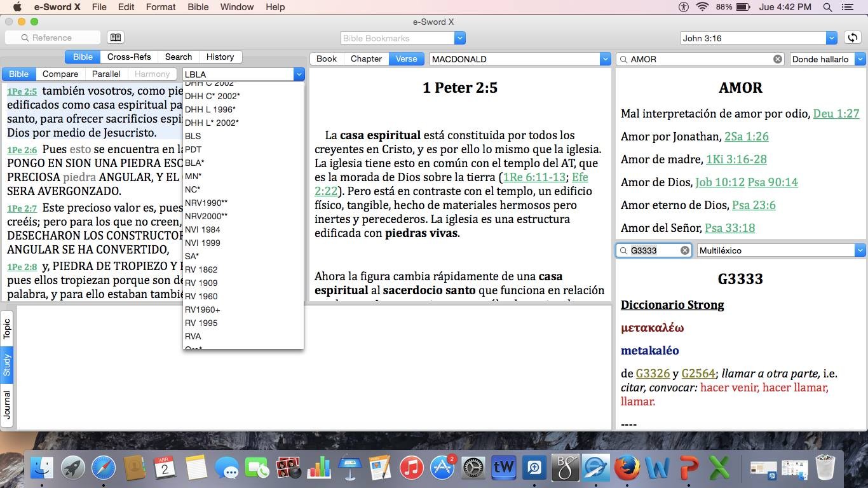Viewport: 868px width, 488px height.
Task: Open the Bible menu
Action: pos(198,7)
